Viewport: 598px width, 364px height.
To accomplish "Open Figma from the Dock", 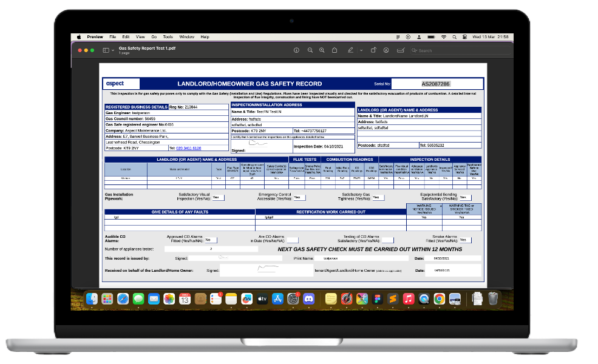I will pos(378,299).
